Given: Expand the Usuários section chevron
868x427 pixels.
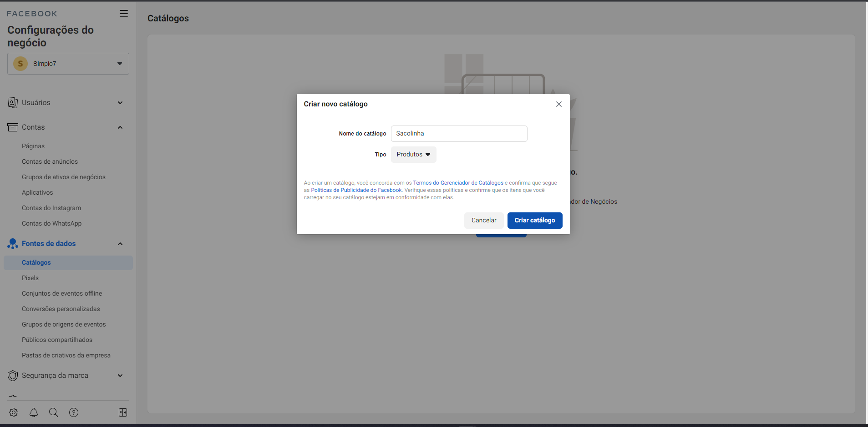Looking at the screenshot, I should click(x=120, y=103).
